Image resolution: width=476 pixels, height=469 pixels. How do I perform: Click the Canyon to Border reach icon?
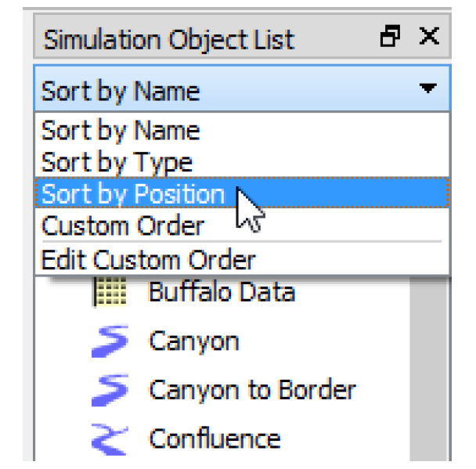pos(110,390)
